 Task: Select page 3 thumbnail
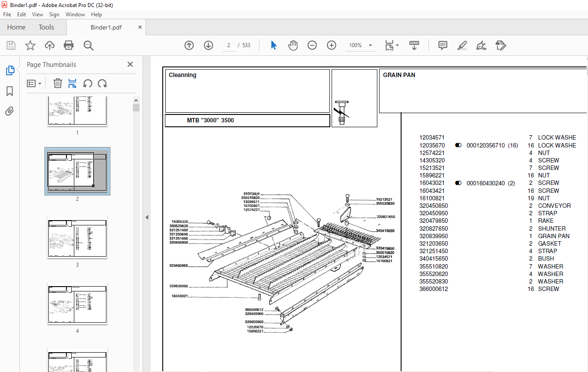[x=77, y=237]
